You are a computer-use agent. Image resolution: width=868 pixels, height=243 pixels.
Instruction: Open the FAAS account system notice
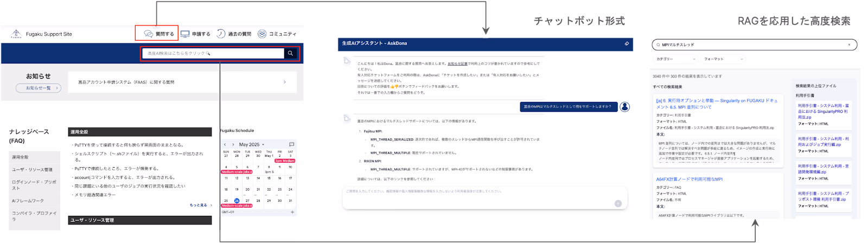pyautogui.click(x=183, y=82)
